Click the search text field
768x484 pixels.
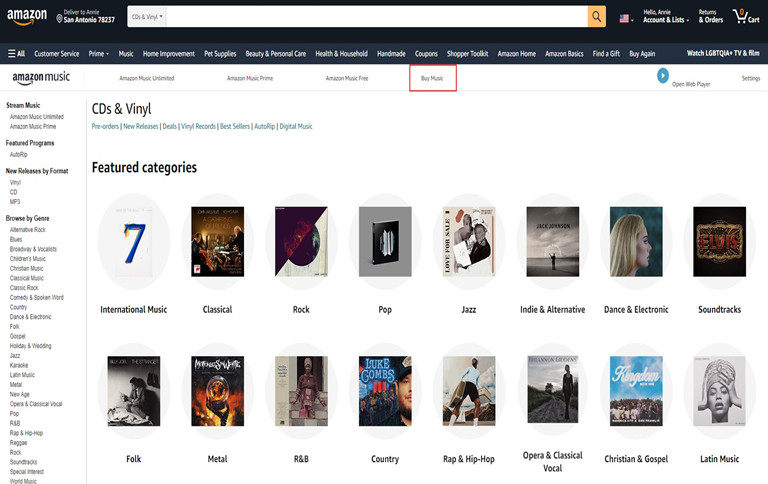pos(377,17)
